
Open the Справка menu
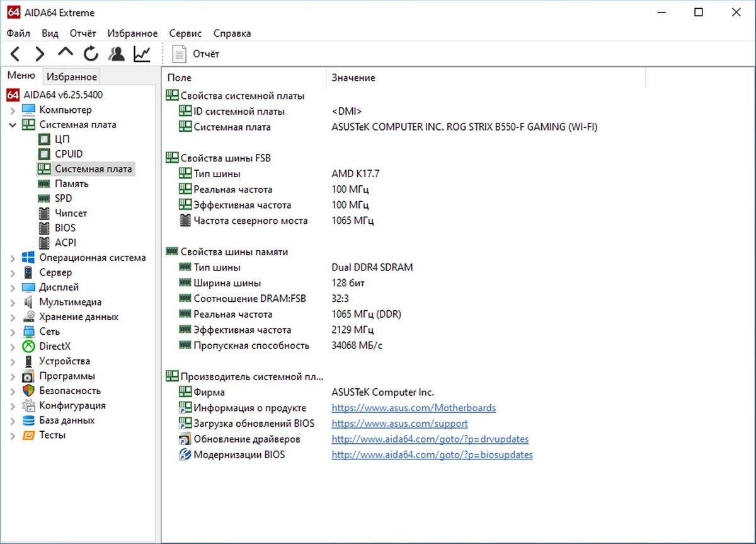coord(232,33)
